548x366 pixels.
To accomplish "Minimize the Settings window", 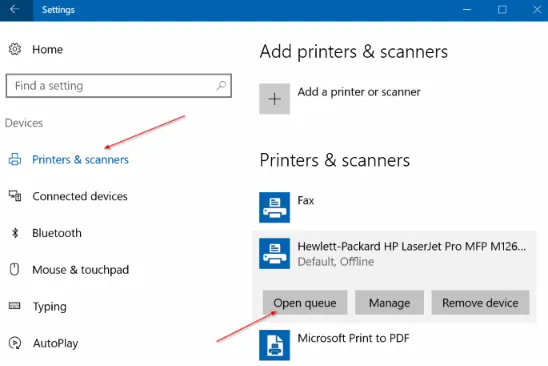I will (467, 10).
